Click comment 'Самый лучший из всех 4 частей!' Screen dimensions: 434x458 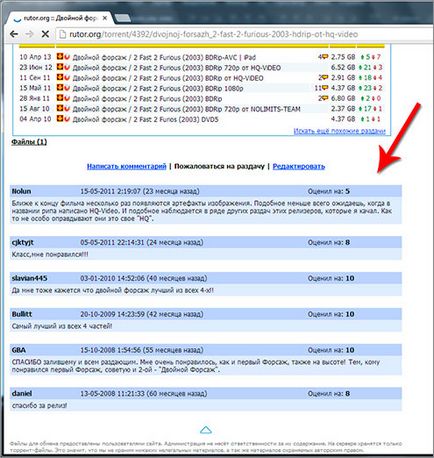tap(62, 326)
